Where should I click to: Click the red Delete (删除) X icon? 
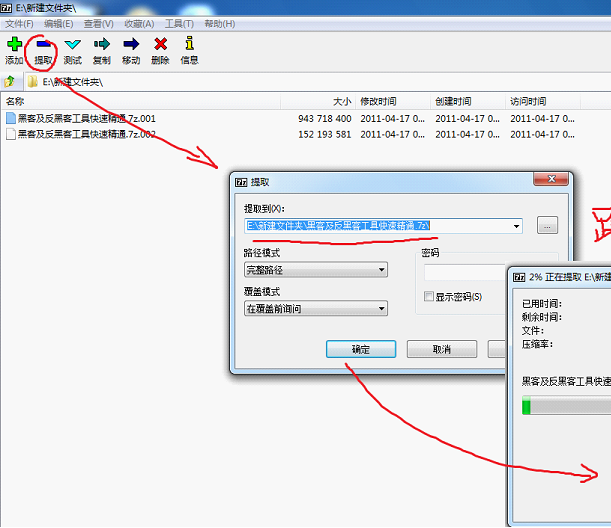pyautogui.click(x=160, y=44)
